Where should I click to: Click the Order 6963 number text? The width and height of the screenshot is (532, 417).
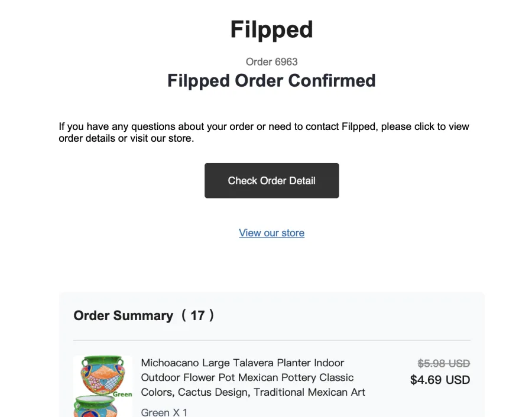coord(271,61)
